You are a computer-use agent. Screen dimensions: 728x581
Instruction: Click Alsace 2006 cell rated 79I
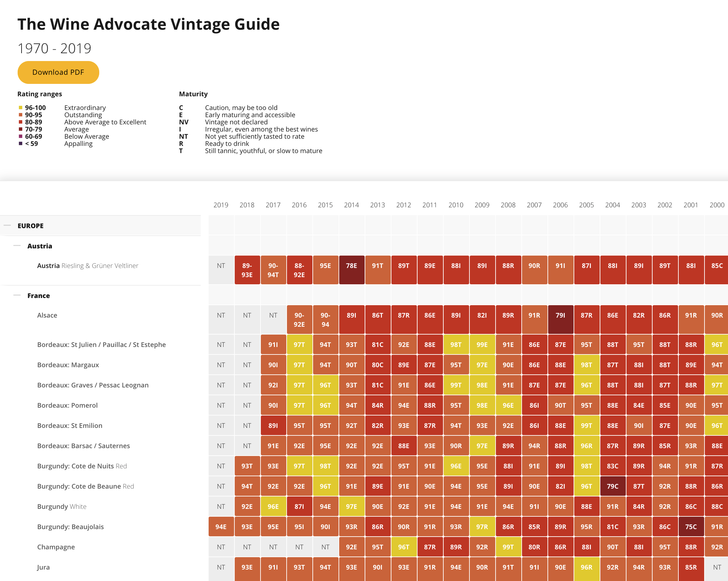[x=561, y=320]
